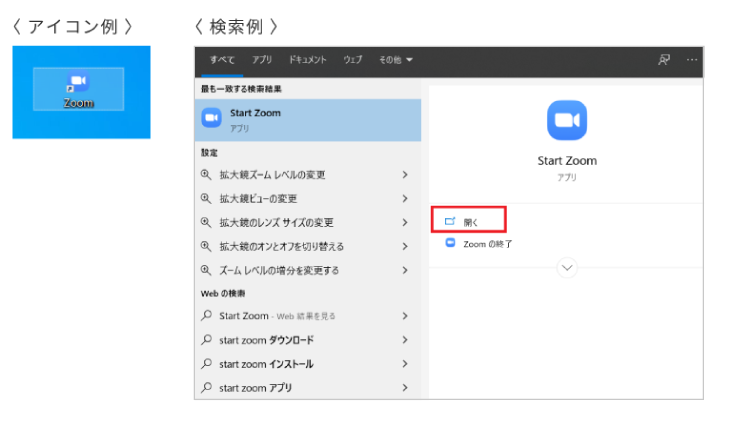Click the Start Zoom title in preview pane
730x423 pixels.
click(x=567, y=161)
